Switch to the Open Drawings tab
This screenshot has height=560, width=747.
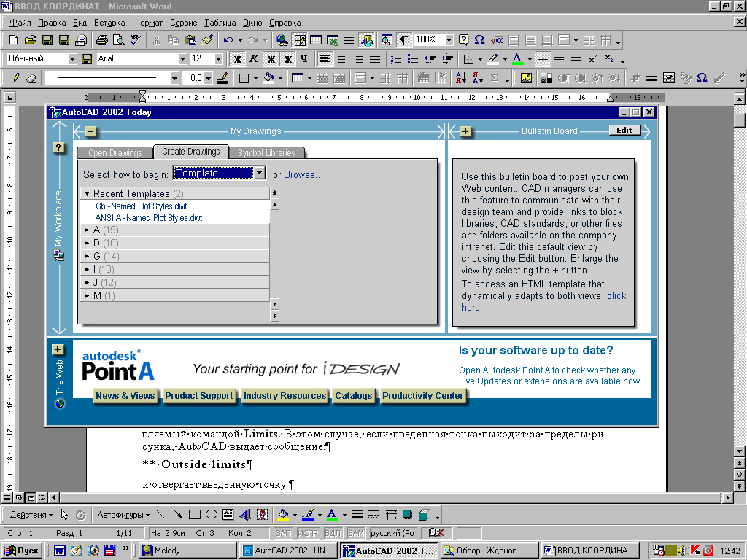click(115, 153)
